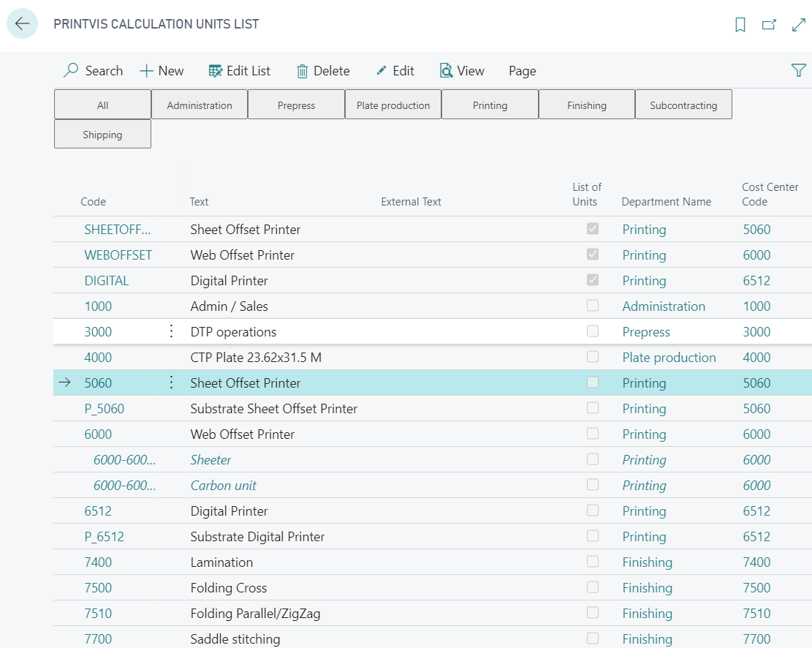
Task: Open code P_6512 record
Action: (104, 537)
